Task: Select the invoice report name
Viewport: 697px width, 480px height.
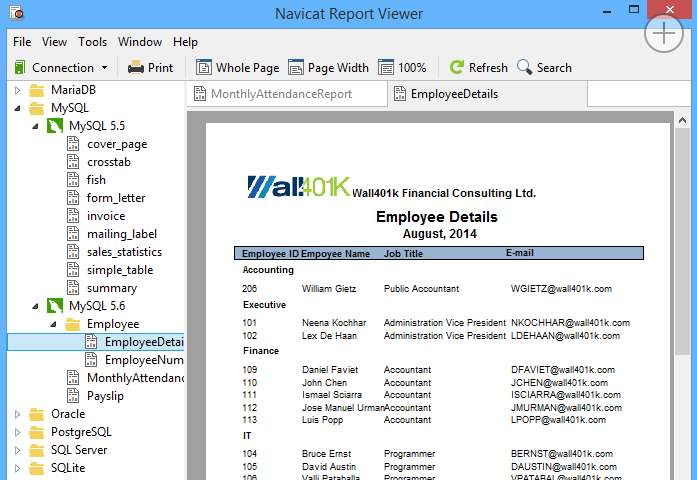Action: pyautogui.click(x=106, y=216)
